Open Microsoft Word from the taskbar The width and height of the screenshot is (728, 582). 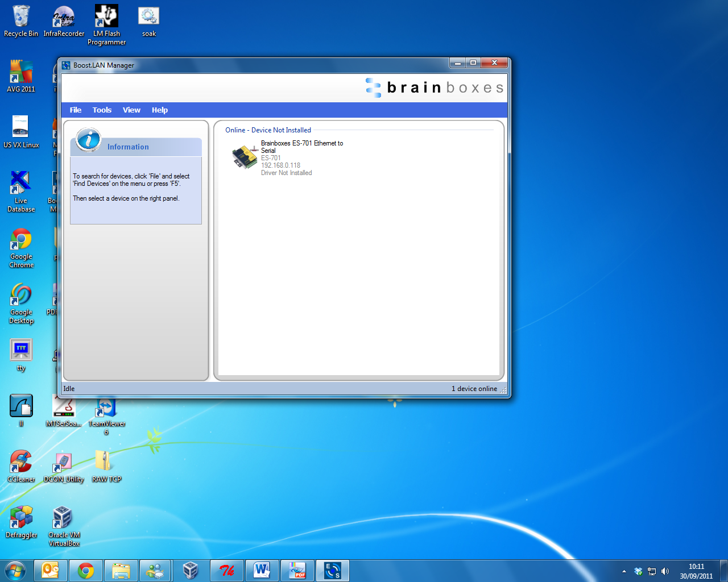pos(262,571)
